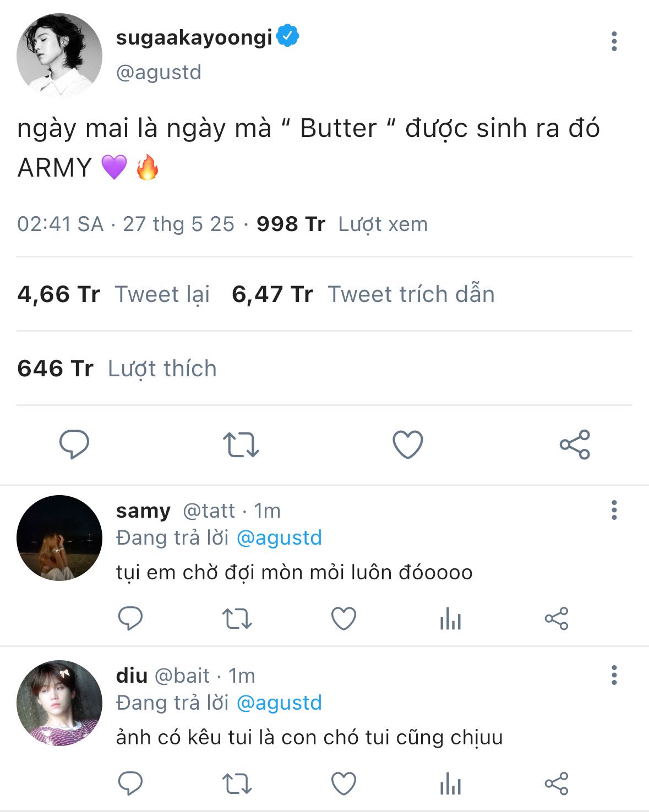This screenshot has height=812, width=649.
Task: View analytics for samy's reply
Action: coord(450,618)
